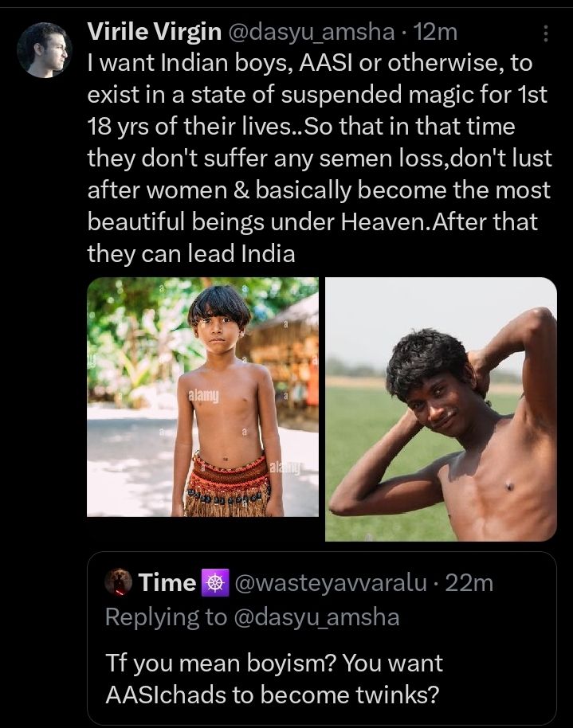Click @dasyu_amsha in the Replying to line

(318, 616)
